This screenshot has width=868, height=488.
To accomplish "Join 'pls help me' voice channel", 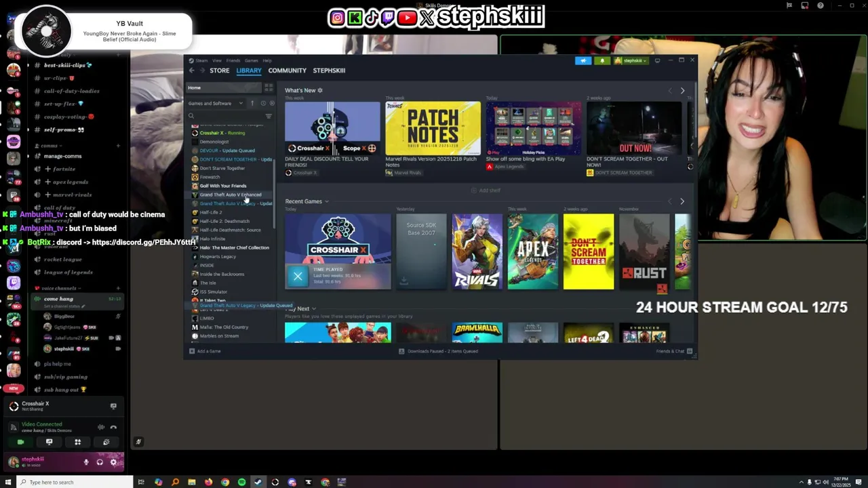I will (x=57, y=364).
